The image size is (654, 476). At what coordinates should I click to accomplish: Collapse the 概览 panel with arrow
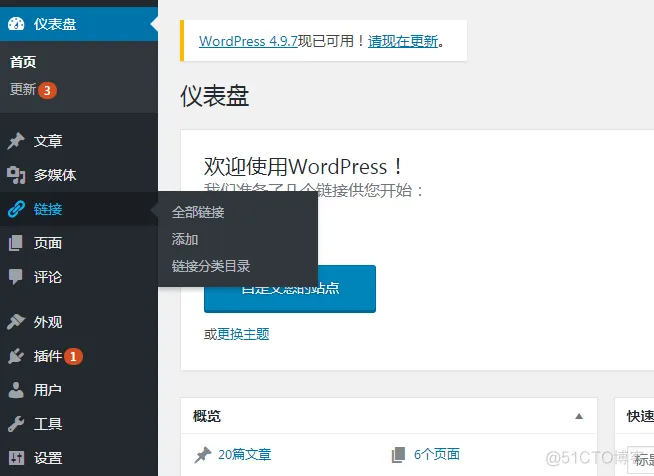[x=578, y=416]
